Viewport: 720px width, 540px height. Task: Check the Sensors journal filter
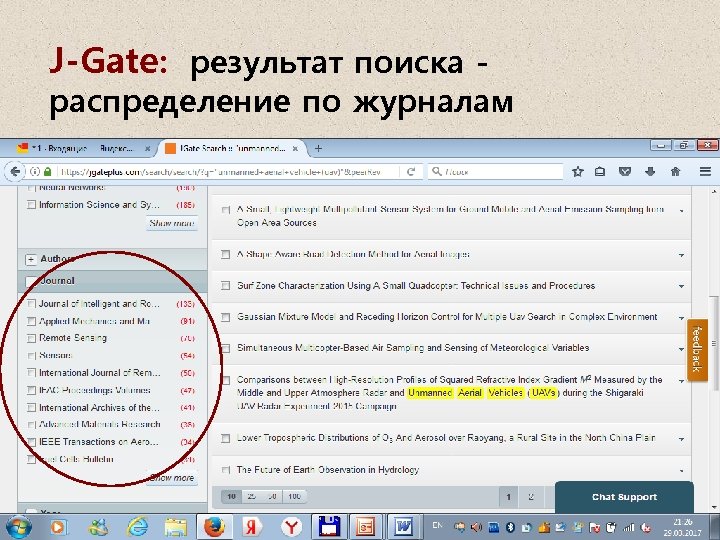point(31,356)
